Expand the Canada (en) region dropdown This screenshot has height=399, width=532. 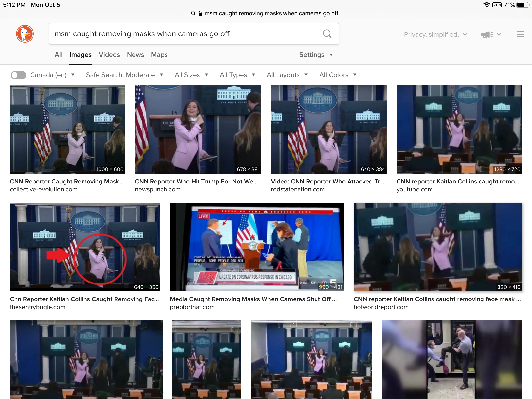point(52,75)
